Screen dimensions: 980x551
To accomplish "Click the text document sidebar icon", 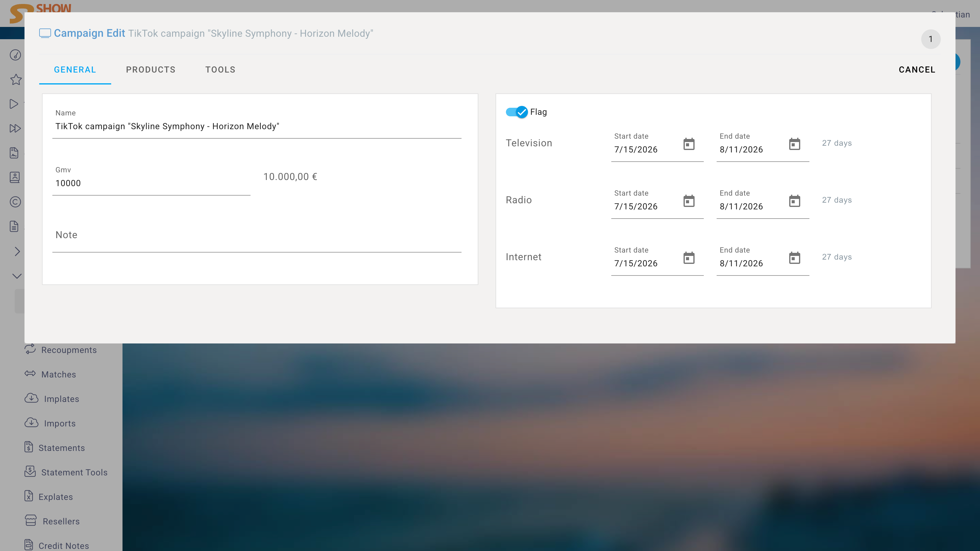I will 14,226.
